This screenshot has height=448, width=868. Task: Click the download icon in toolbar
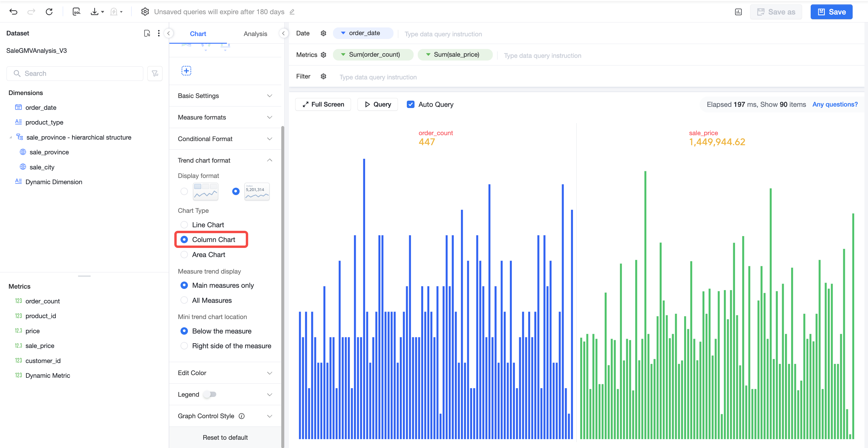pos(95,12)
